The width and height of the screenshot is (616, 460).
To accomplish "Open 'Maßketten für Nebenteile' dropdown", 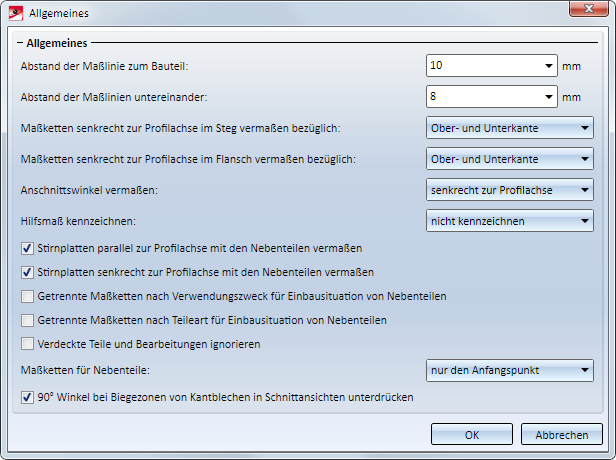I will click(510, 370).
